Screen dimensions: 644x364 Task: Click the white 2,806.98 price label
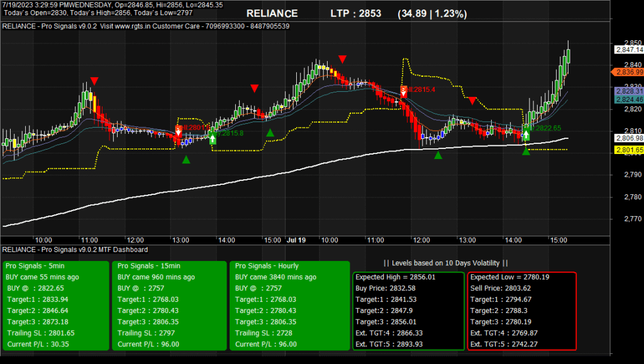(629, 138)
